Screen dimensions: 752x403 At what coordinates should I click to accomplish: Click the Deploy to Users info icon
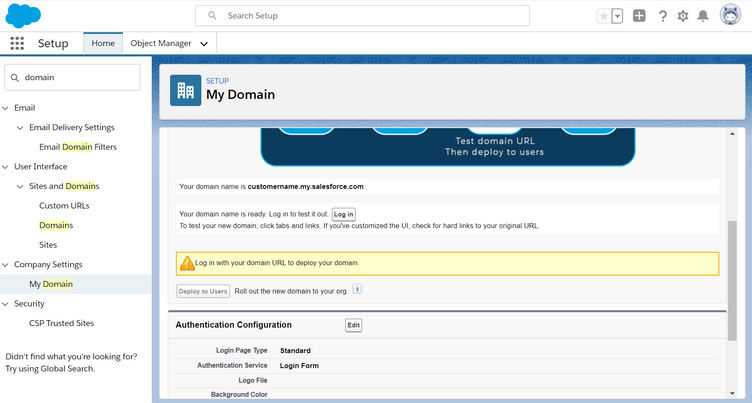click(x=357, y=289)
